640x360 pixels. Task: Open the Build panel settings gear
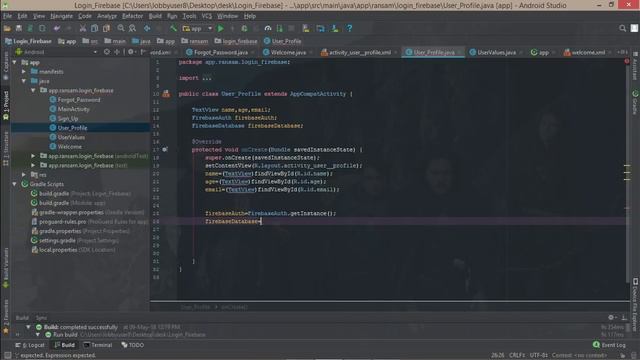coord(611,318)
